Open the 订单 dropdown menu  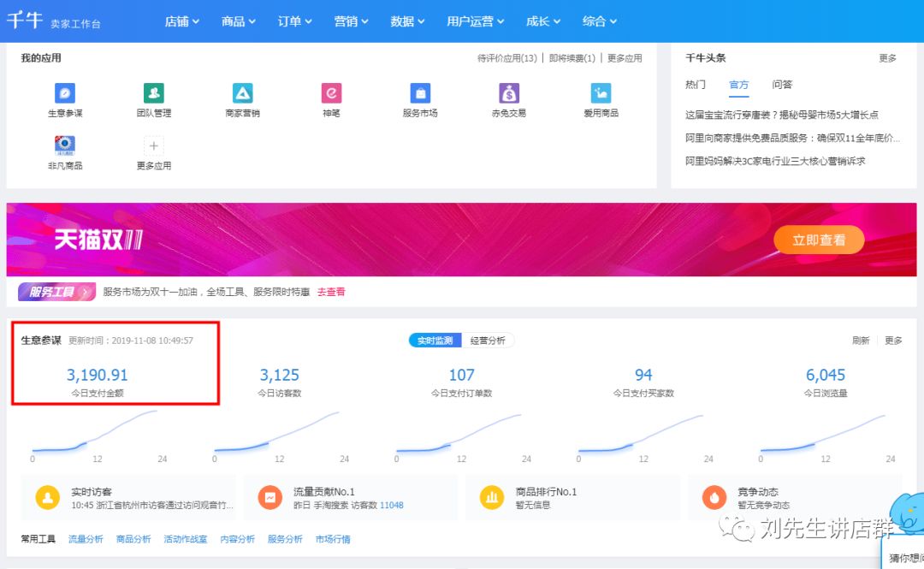tap(294, 21)
